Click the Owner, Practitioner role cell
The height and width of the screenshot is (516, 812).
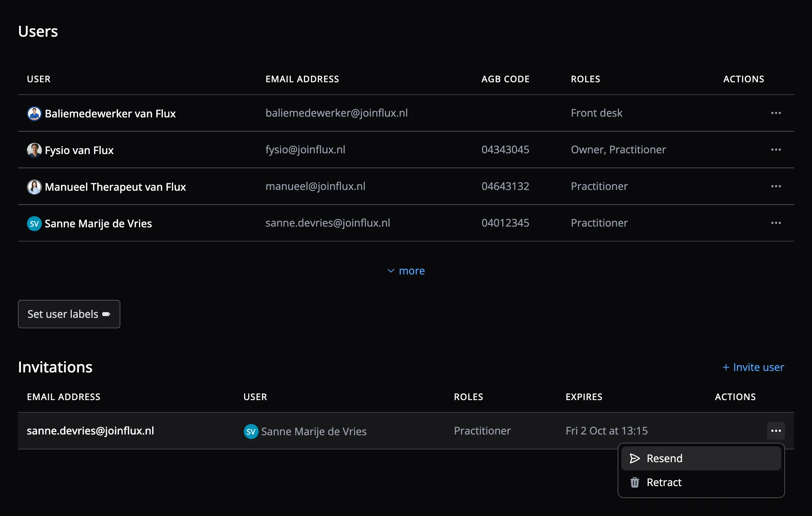pyautogui.click(x=618, y=150)
